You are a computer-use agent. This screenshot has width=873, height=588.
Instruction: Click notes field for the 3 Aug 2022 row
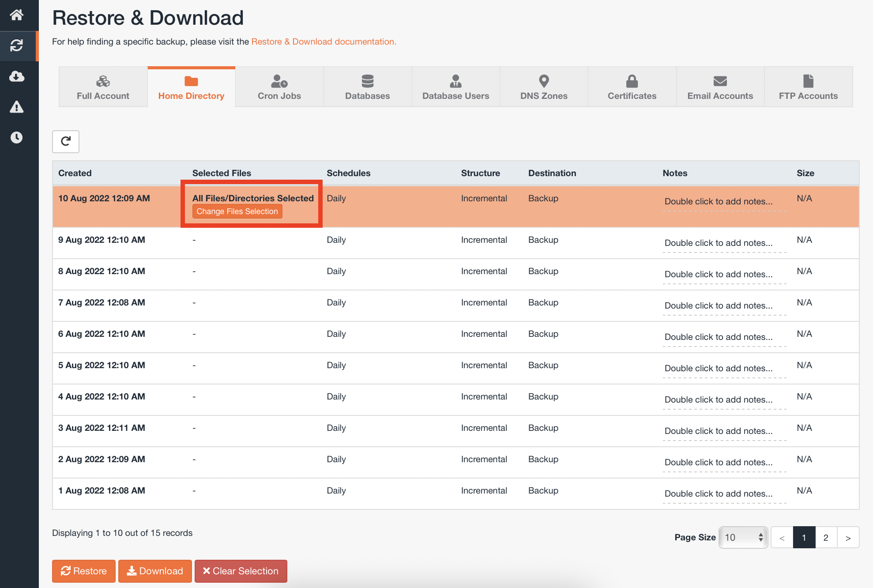724,431
